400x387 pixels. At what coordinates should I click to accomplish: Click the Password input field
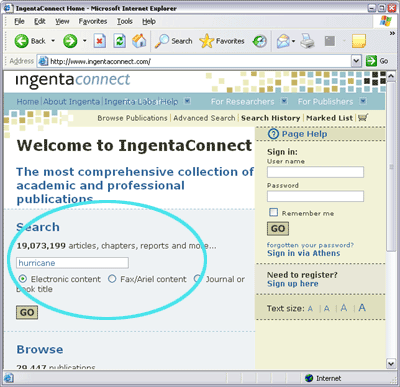click(x=315, y=196)
